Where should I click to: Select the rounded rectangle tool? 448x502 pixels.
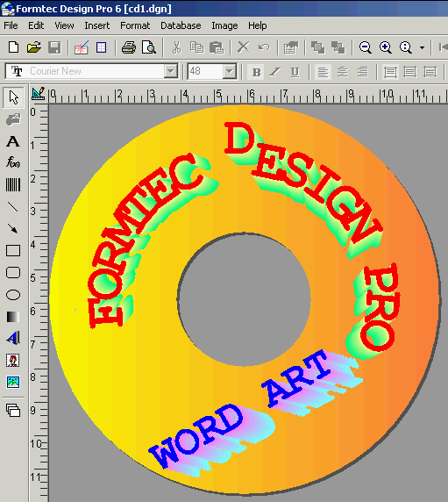pos(13,272)
